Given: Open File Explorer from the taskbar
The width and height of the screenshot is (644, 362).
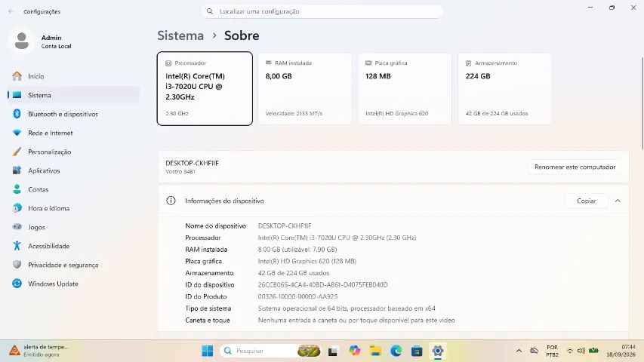Looking at the screenshot, I should click(x=375, y=351).
